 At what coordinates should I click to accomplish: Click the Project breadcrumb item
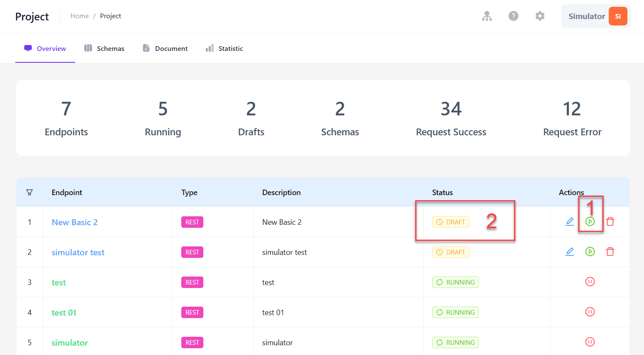[x=110, y=16]
